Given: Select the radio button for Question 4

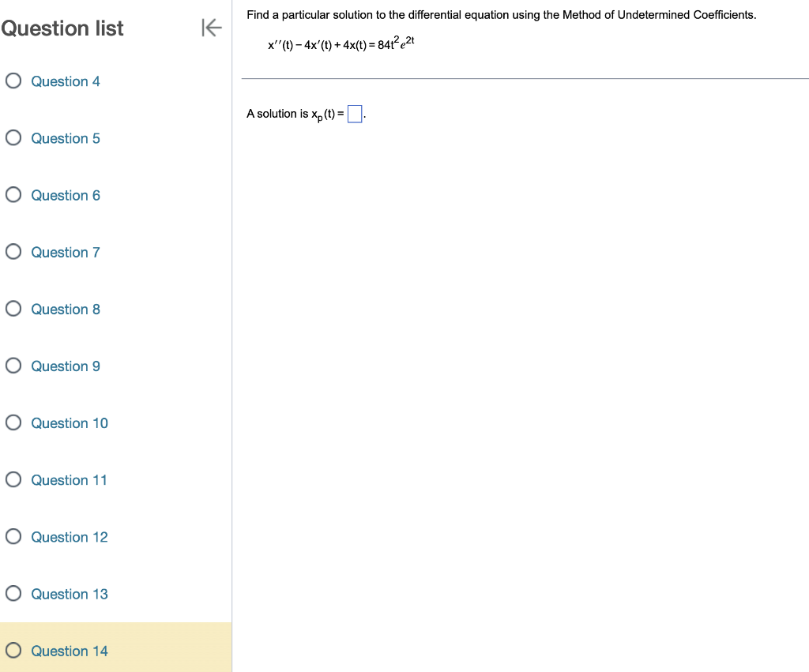Looking at the screenshot, I should pos(13,81).
